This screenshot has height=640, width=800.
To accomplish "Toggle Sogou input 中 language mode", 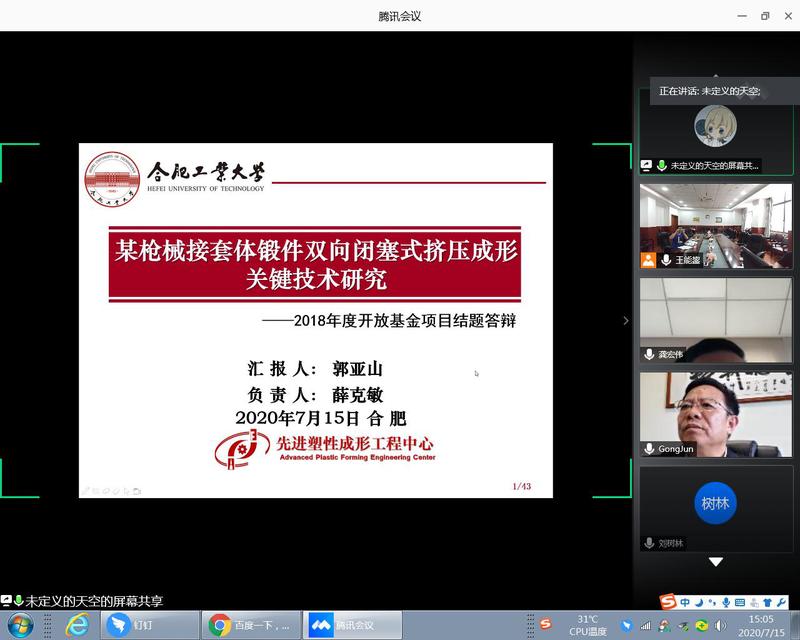I will click(685, 602).
